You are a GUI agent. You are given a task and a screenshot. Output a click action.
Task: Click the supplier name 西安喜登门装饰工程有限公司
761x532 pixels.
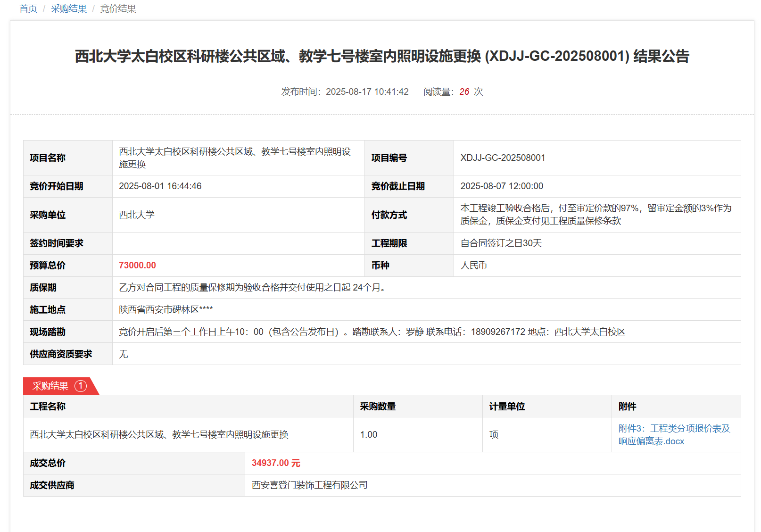(x=309, y=485)
